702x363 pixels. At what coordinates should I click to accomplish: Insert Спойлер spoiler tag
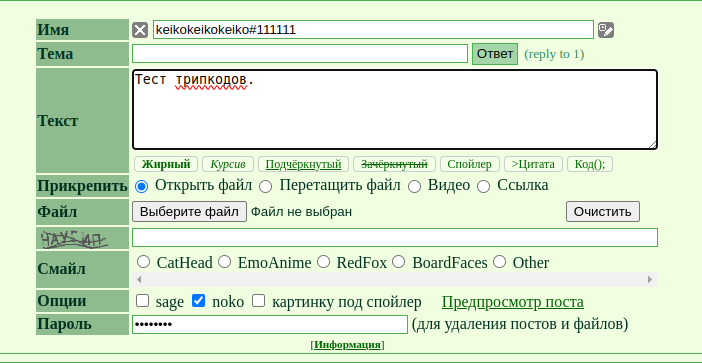tap(470, 164)
